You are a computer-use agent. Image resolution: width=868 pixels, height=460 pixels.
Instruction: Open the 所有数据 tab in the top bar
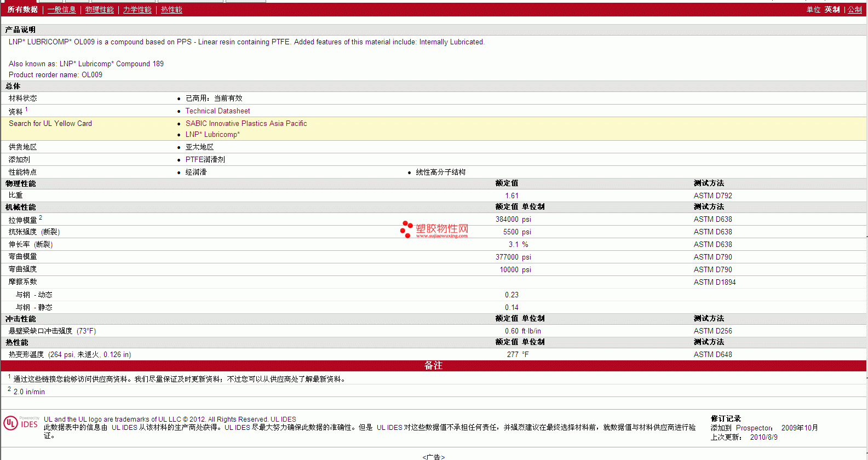click(22, 10)
